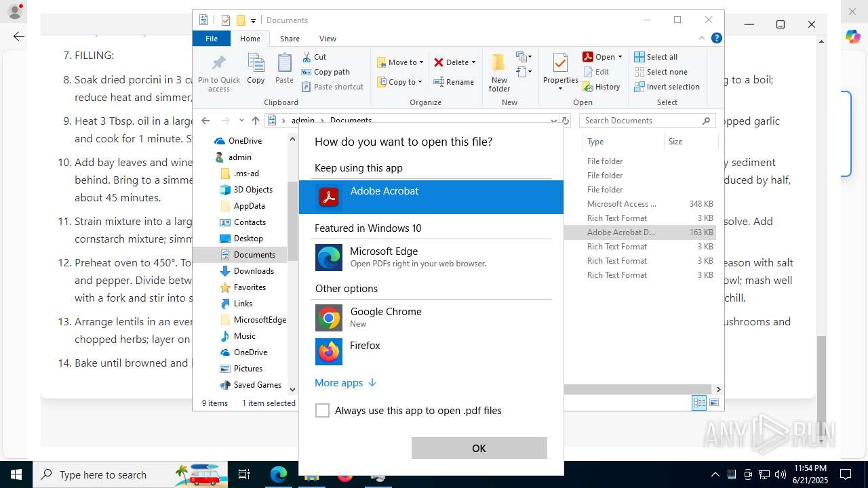This screenshot has height=488, width=868.
Task: Open file History from the ribbon
Action: pyautogui.click(x=601, y=87)
